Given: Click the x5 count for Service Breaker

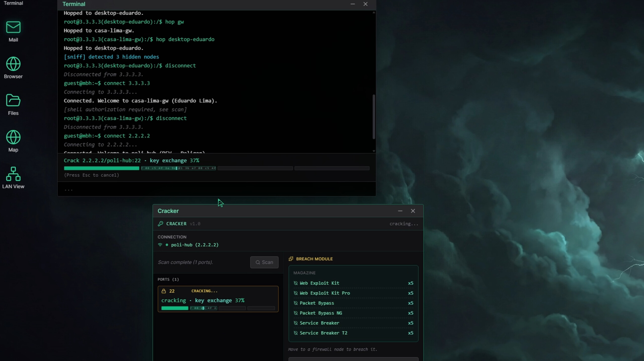Looking at the screenshot, I should click(411, 323).
